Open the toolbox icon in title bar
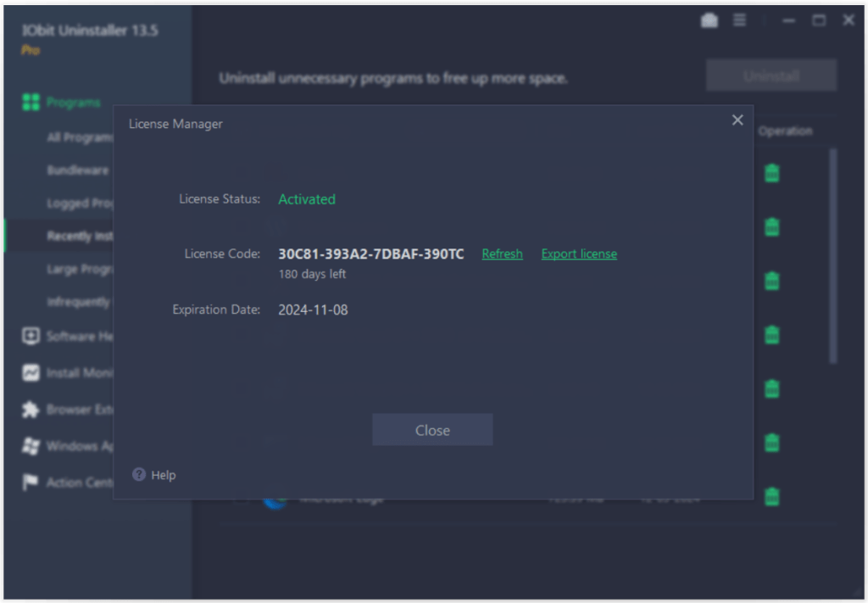868x603 pixels. click(709, 20)
